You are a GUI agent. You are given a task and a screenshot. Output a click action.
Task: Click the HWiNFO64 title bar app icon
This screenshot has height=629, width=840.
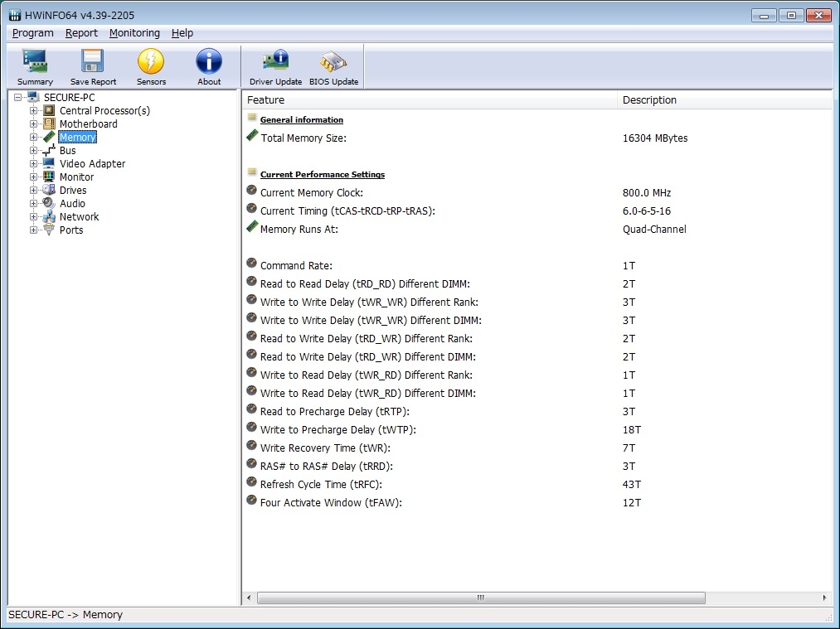coord(15,15)
